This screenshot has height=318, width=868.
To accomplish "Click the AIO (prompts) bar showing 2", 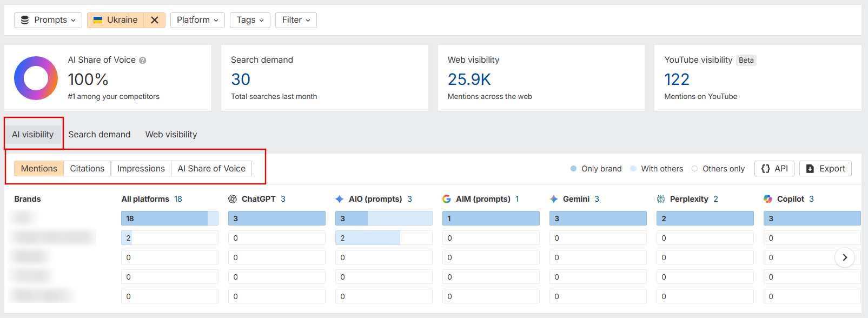I will tap(384, 238).
